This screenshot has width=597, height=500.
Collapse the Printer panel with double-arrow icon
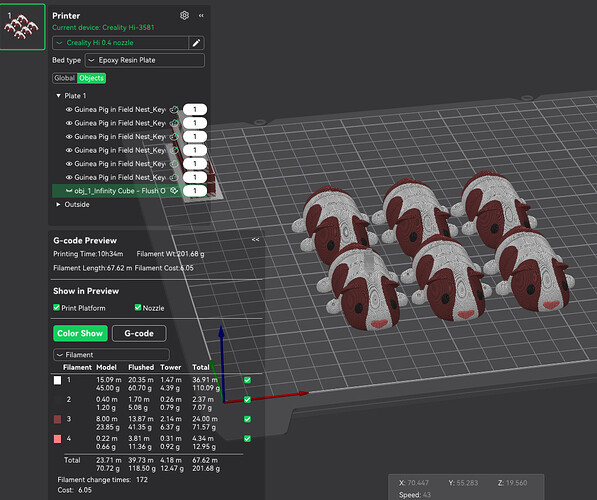(x=201, y=16)
